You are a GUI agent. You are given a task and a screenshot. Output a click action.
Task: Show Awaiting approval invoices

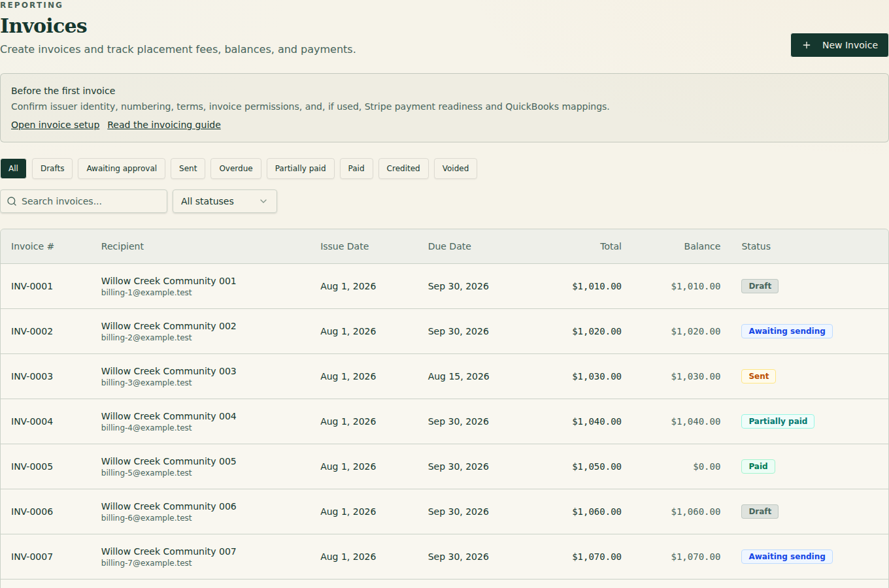coord(122,169)
